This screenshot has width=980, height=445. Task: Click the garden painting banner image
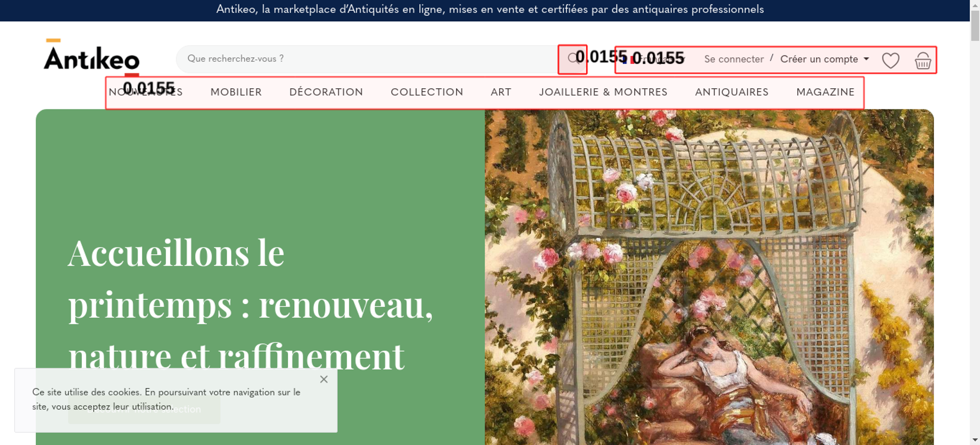click(709, 277)
